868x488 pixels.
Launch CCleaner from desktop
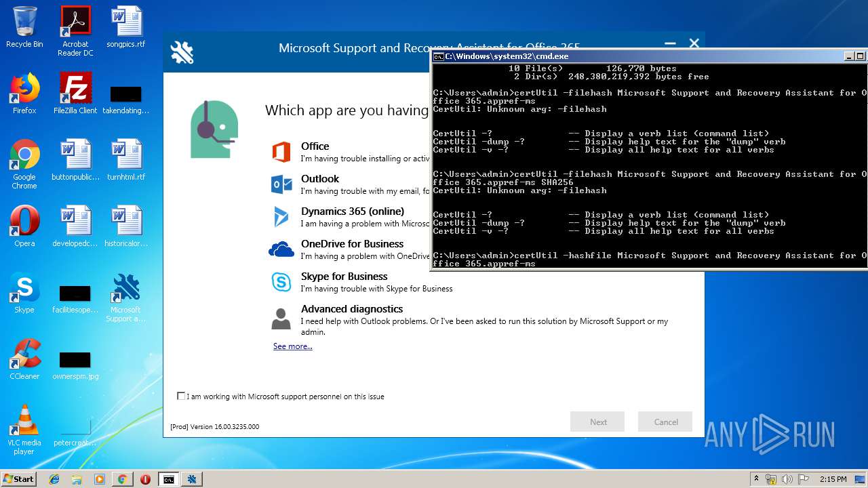click(x=24, y=359)
